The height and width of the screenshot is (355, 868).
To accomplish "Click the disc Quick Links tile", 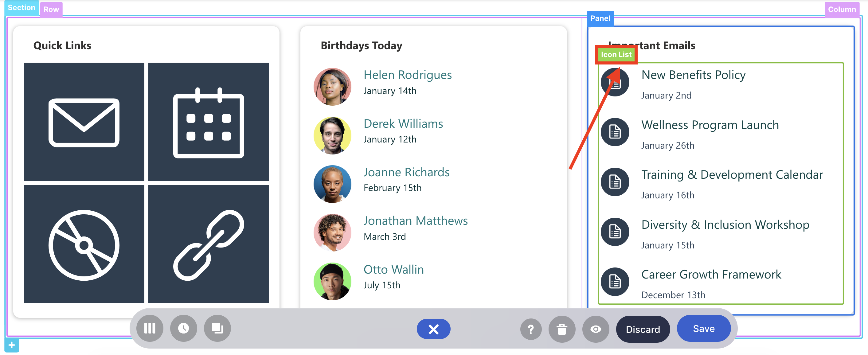I will pyautogui.click(x=84, y=244).
